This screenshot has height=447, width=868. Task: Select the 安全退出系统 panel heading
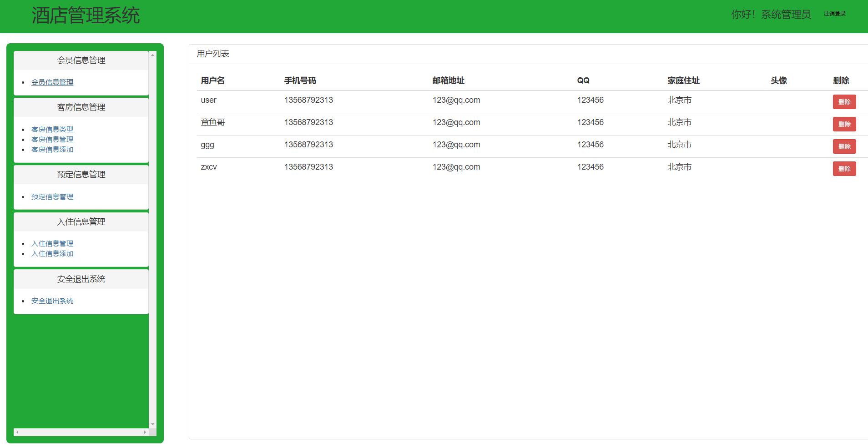81,279
